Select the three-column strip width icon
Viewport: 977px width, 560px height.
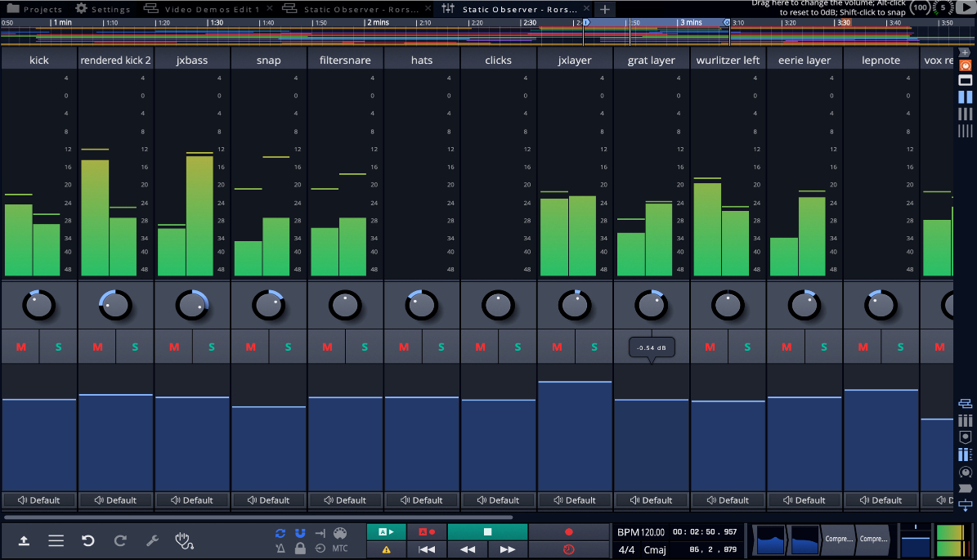966,114
